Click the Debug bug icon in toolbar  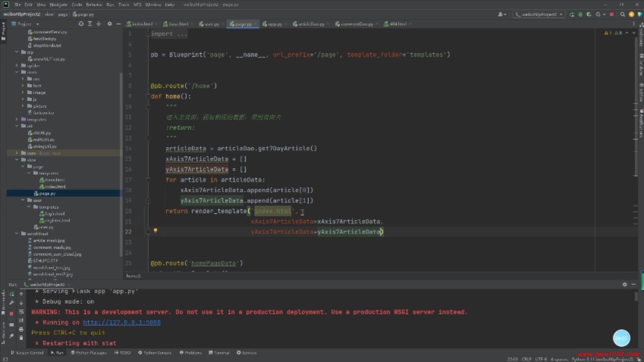point(580,14)
